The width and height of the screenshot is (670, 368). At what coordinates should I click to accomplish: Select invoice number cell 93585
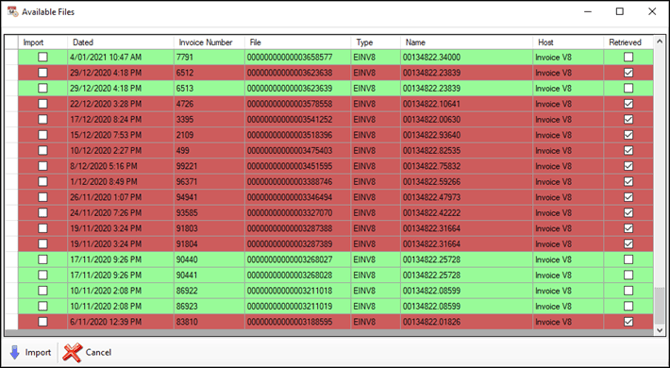pyautogui.click(x=209, y=213)
